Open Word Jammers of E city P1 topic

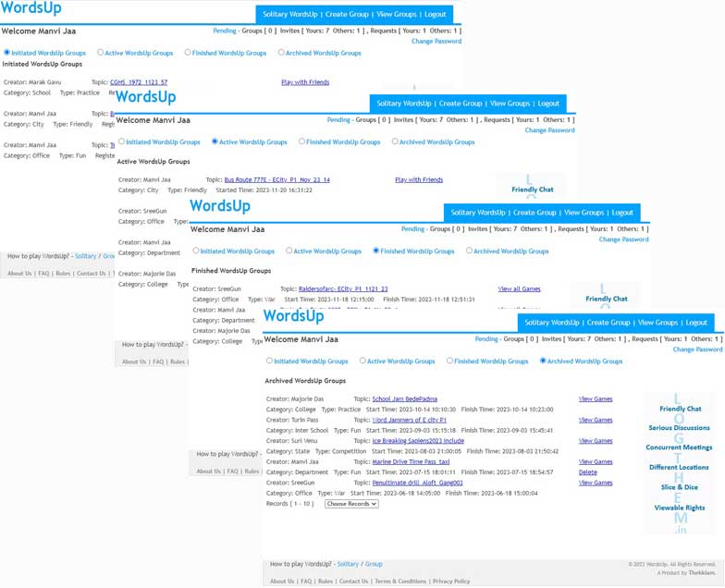[x=409, y=420]
